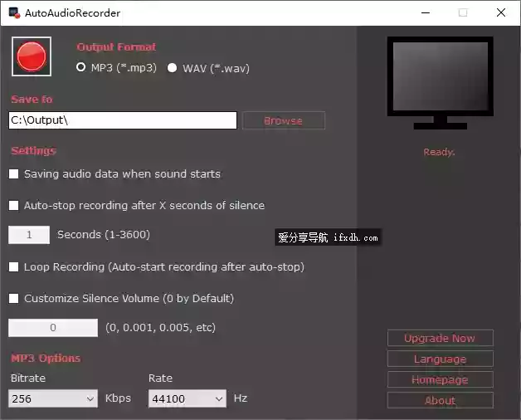Open the Rate dropdown showing 44100

tap(187, 398)
